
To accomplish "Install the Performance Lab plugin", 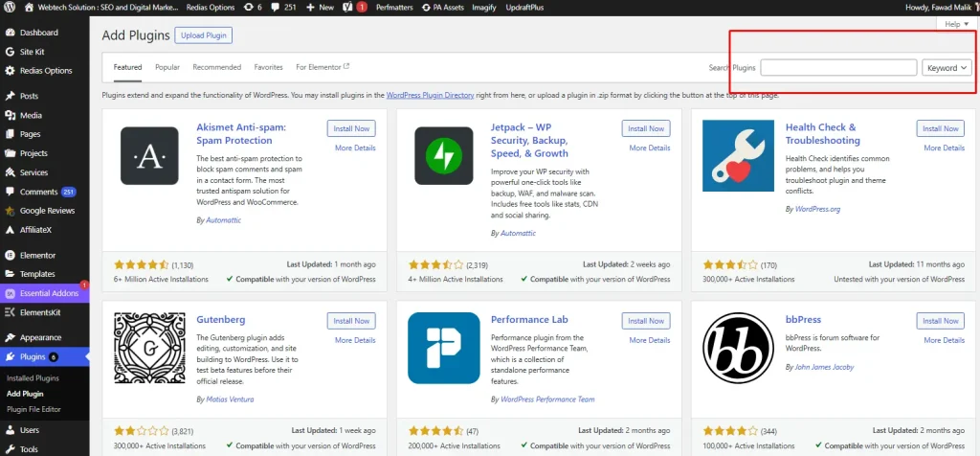I will (x=646, y=321).
